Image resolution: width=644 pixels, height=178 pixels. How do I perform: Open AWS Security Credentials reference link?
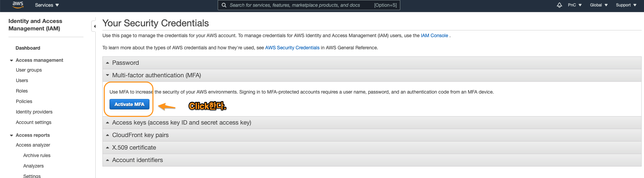[x=292, y=48]
